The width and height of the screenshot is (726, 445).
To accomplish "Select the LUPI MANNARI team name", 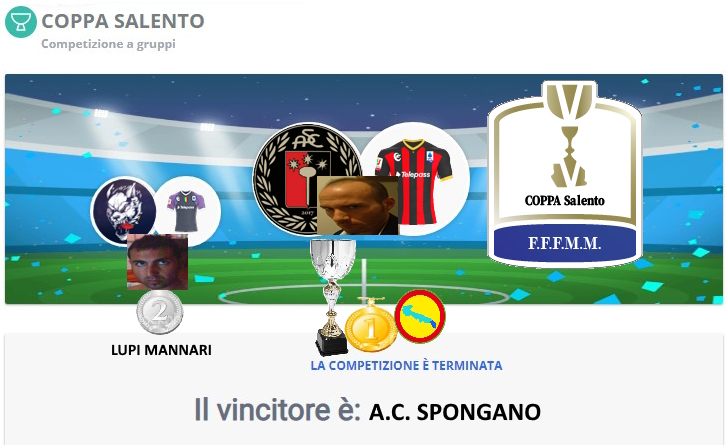I will [x=161, y=350].
